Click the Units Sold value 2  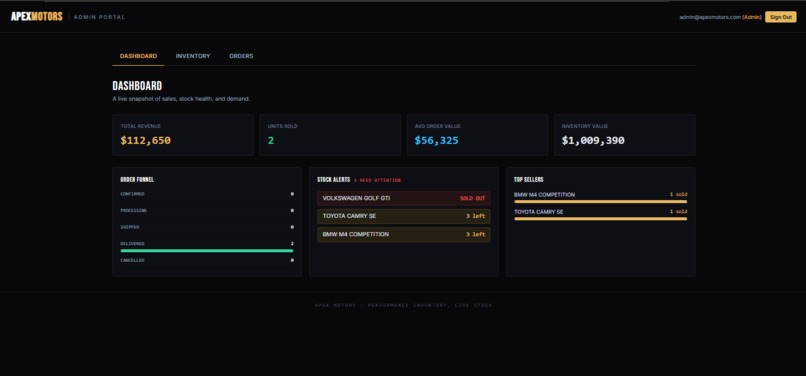(x=271, y=140)
